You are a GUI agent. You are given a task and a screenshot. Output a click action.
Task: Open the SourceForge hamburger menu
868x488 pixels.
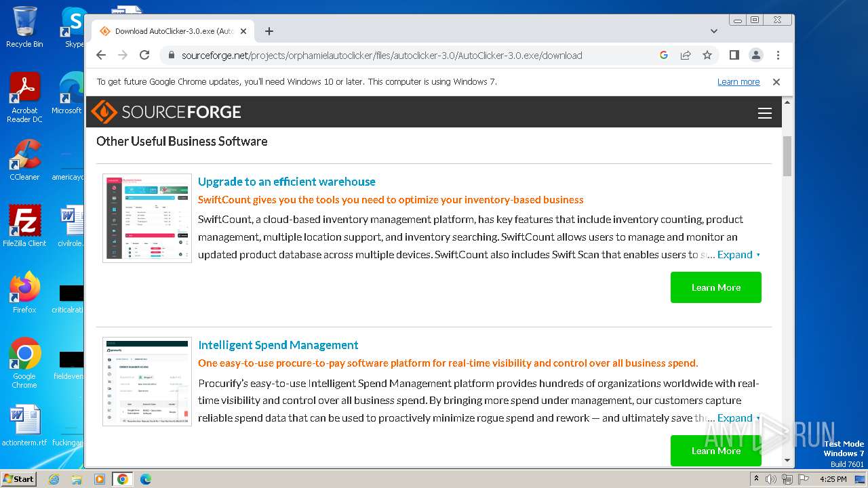pyautogui.click(x=765, y=113)
